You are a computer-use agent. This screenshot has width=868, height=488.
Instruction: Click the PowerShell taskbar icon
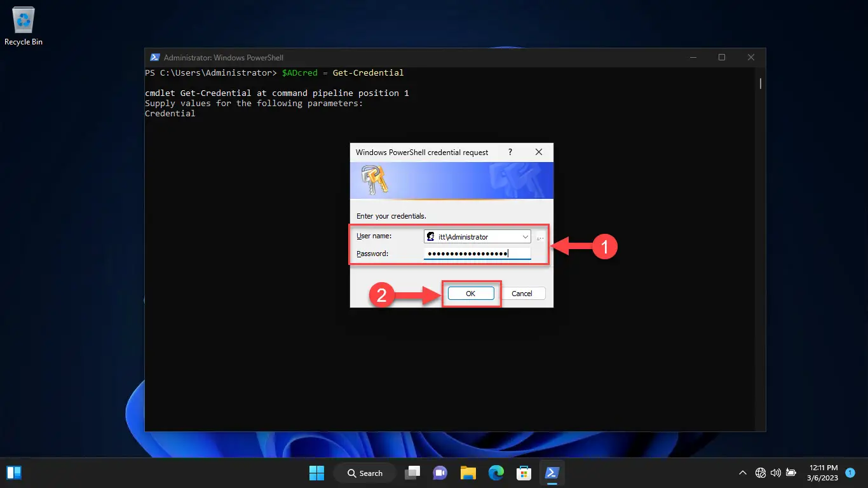552,473
